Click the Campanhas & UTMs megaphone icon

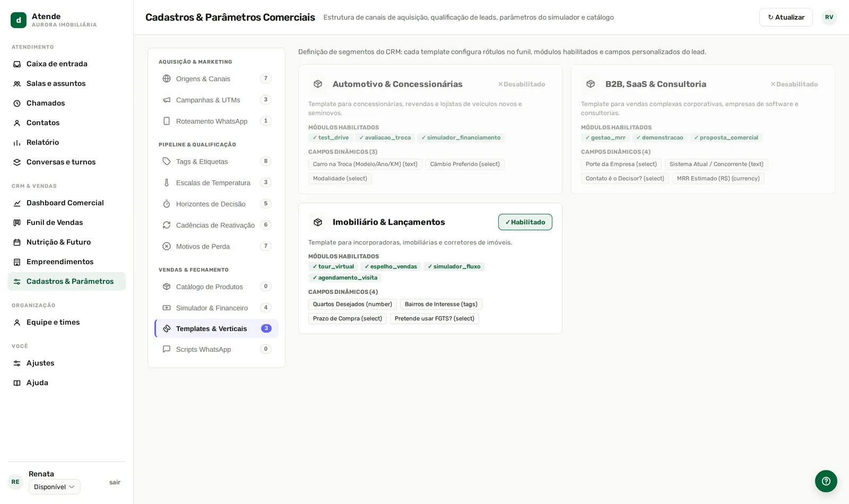coord(167,100)
